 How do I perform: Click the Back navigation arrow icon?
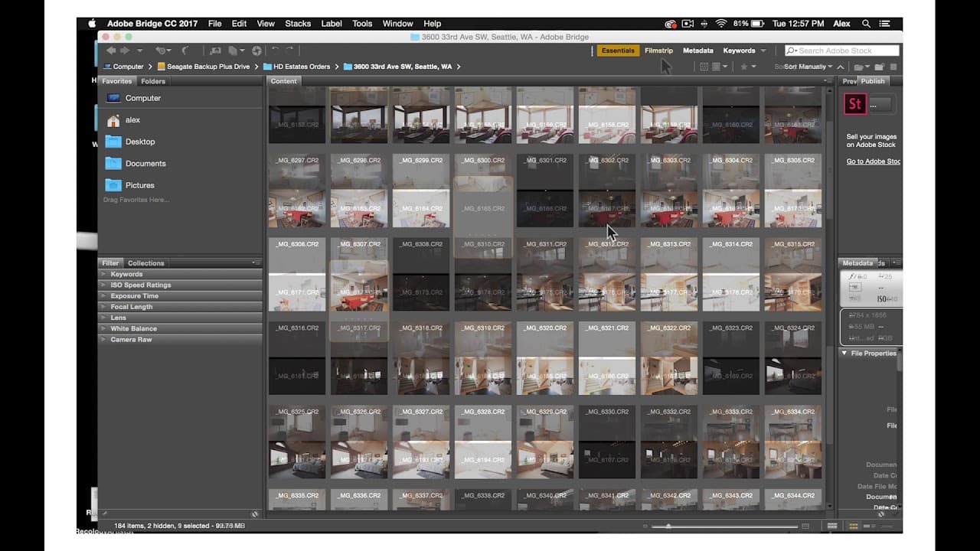tap(112, 50)
